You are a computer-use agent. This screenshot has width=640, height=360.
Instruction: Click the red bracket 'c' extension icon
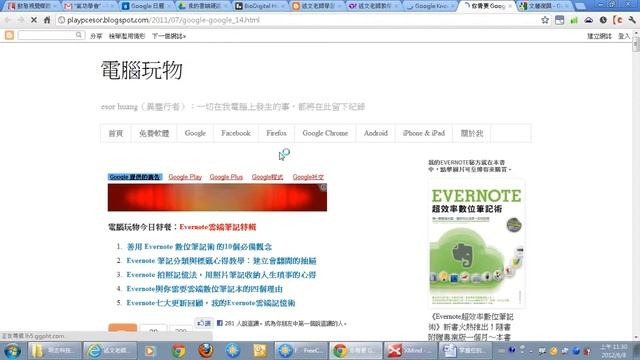pos(618,20)
